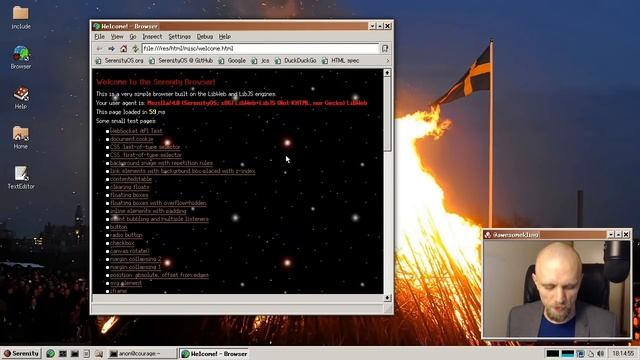Open the floating boxes link
This screenshot has height=360, width=640.
(129, 195)
